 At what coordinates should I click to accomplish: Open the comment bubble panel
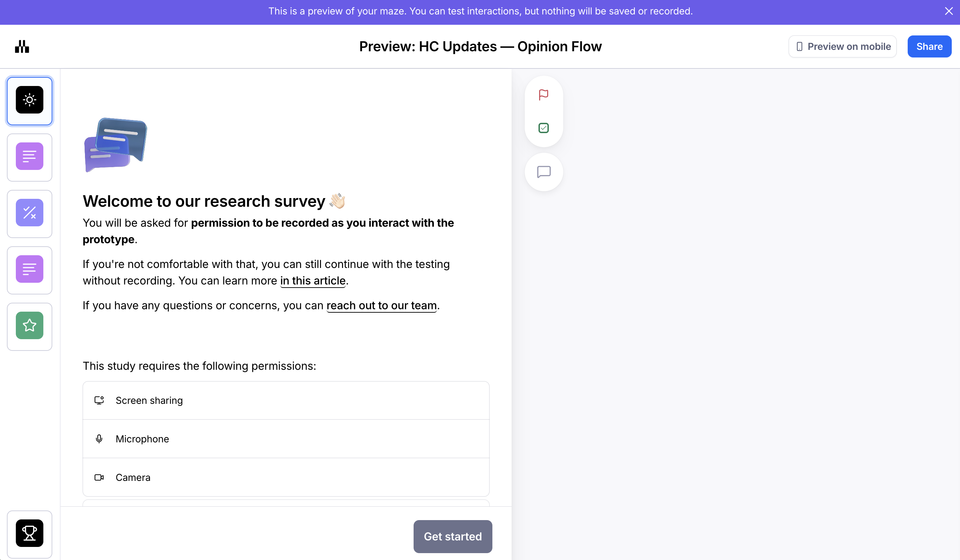click(x=544, y=172)
